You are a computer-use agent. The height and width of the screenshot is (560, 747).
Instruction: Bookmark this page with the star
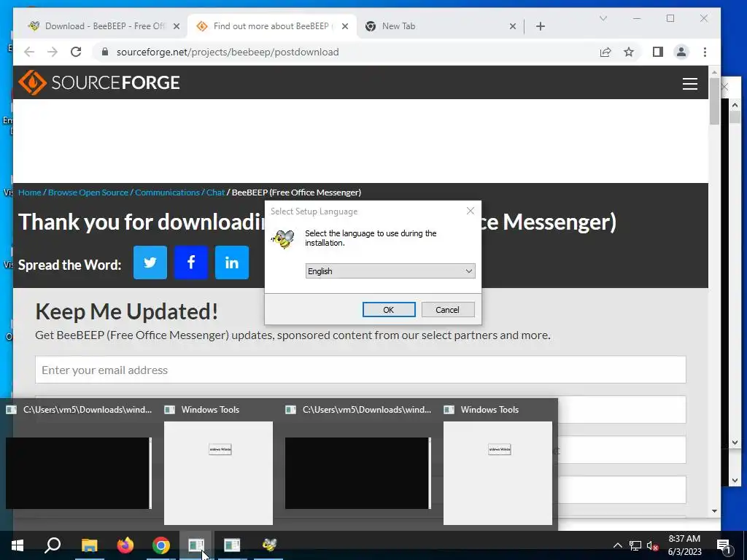[x=629, y=52]
